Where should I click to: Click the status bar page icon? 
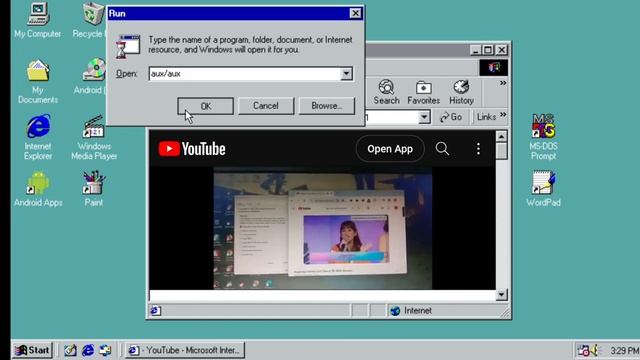[x=156, y=311]
